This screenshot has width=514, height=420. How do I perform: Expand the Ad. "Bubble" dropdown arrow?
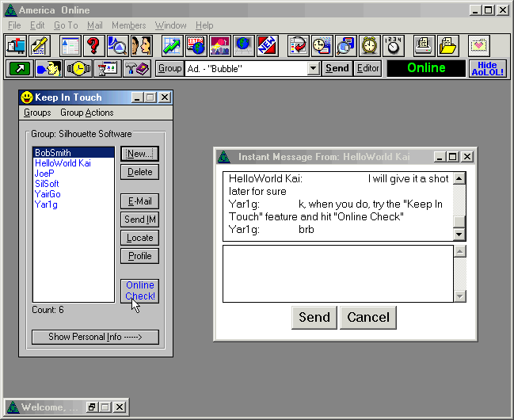click(x=314, y=68)
